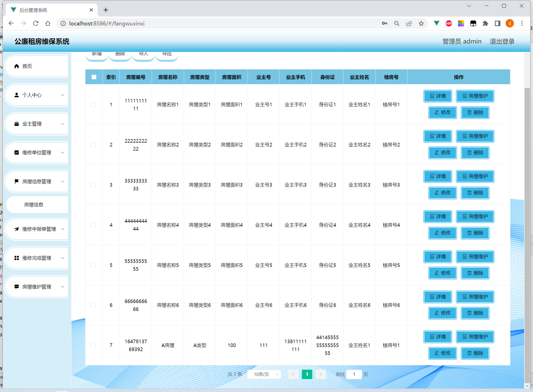Click the 前往 page number input field
The height and width of the screenshot is (392, 533).
[354, 374]
